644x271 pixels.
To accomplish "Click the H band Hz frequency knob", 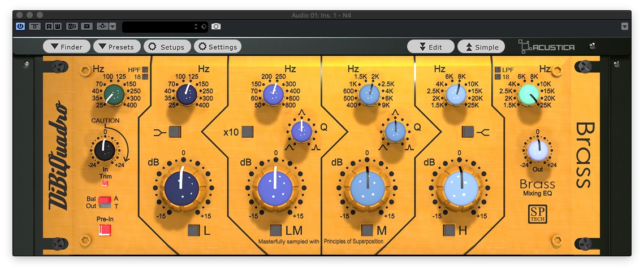I will pos(456,94).
